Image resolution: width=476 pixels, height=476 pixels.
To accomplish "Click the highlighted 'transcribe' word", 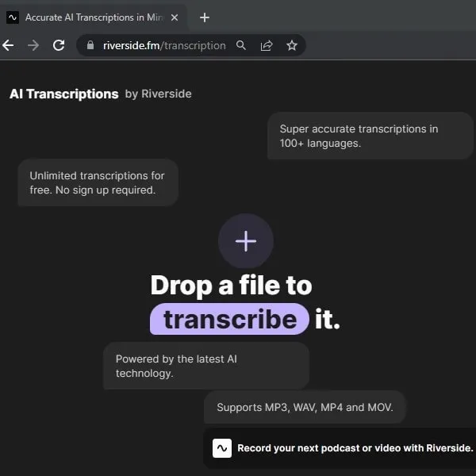I will [230, 319].
